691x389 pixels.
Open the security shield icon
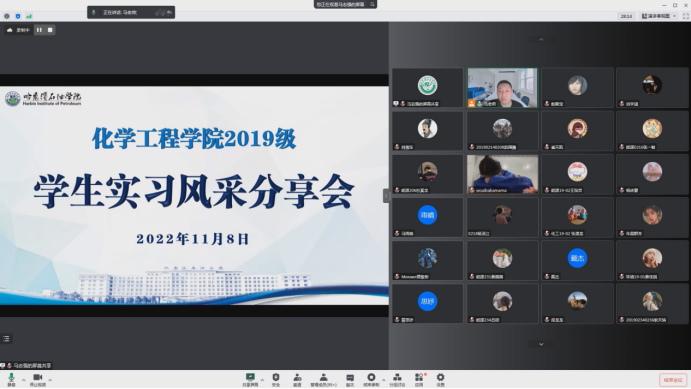coord(276,379)
